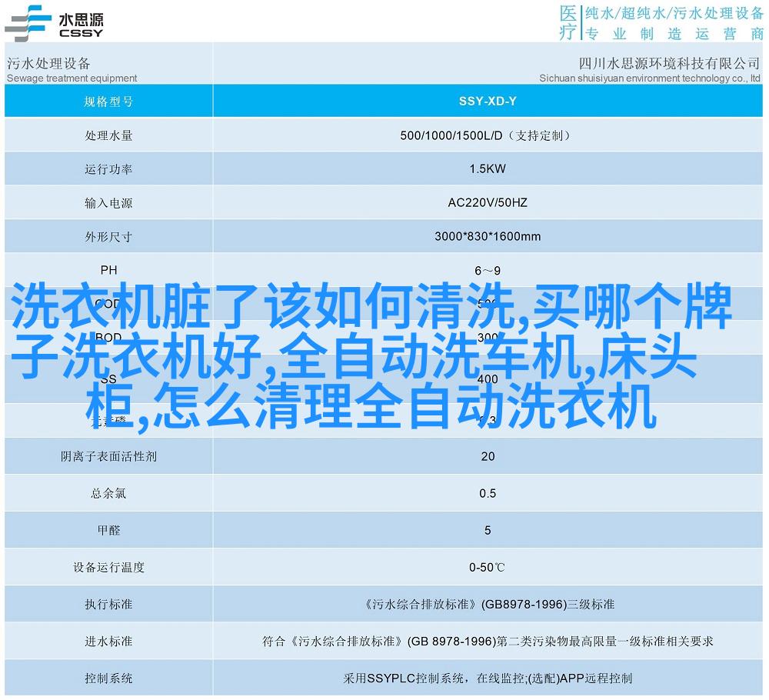Select the 总余氯 row label
Screen dimensions: 769x700
point(108,493)
